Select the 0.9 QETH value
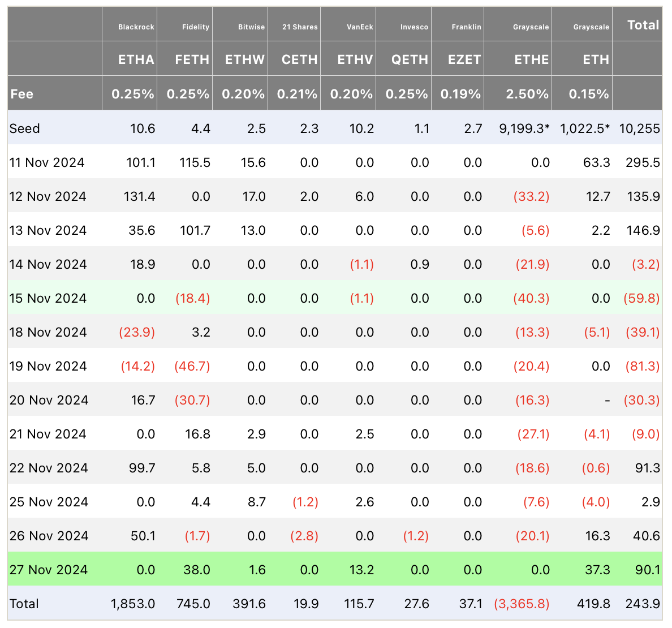 [419, 264]
